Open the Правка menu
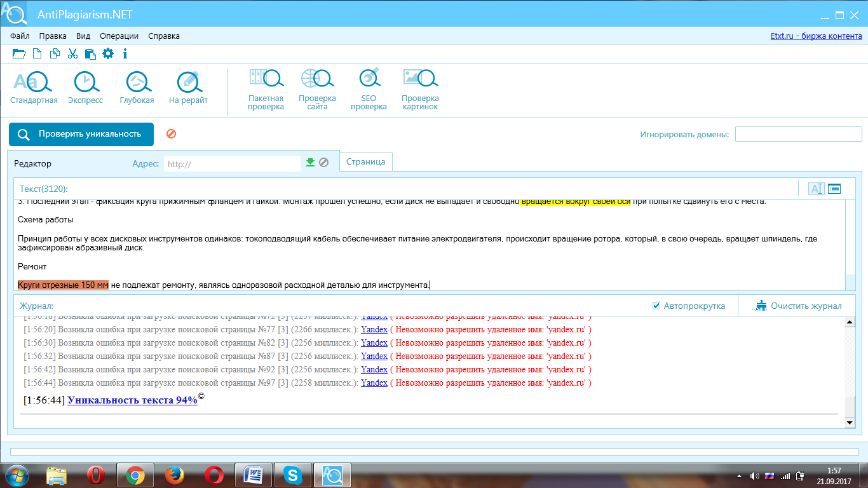Screen dimensions: 868x488 (53, 36)
